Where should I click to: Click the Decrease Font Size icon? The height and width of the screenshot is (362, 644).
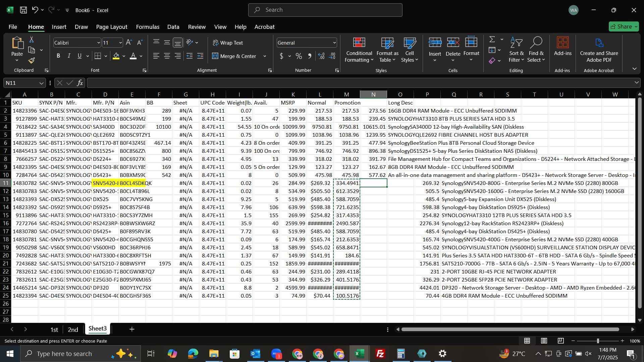140,43
